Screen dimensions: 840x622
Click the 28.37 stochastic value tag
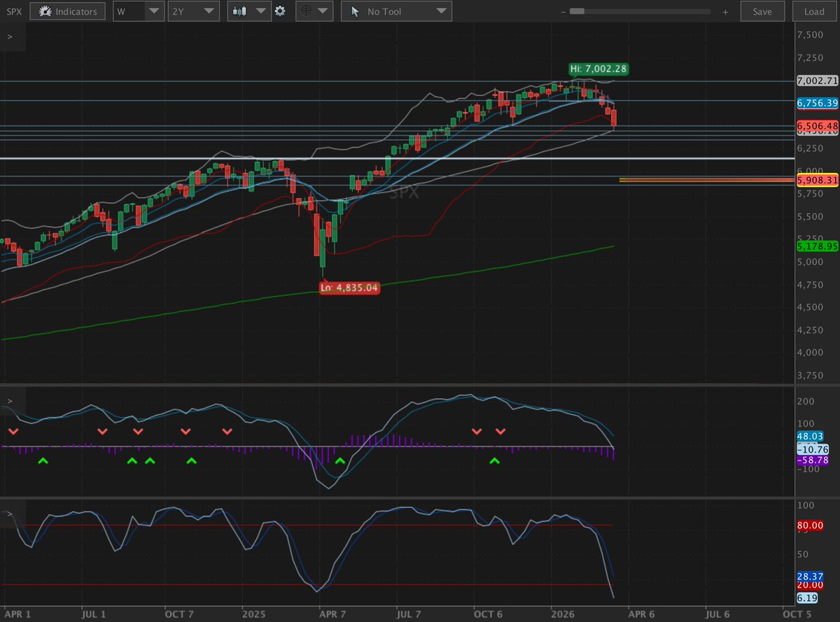click(808, 577)
